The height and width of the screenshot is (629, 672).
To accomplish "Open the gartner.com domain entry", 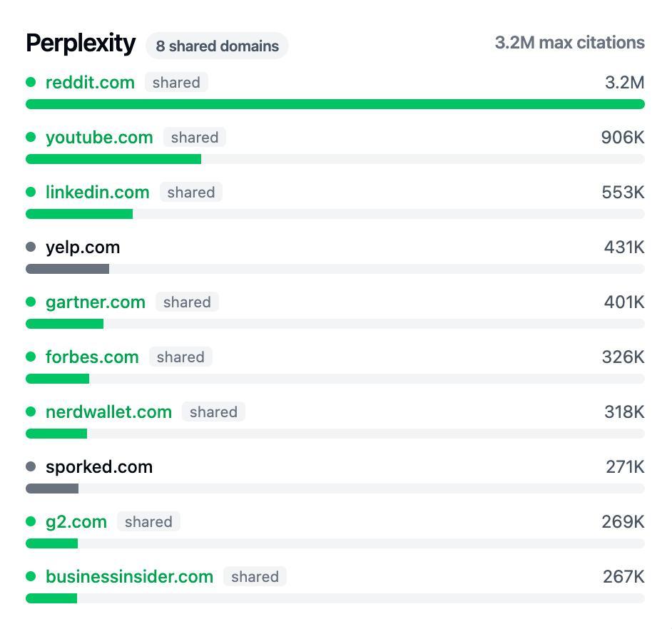I will pos(96,302).
